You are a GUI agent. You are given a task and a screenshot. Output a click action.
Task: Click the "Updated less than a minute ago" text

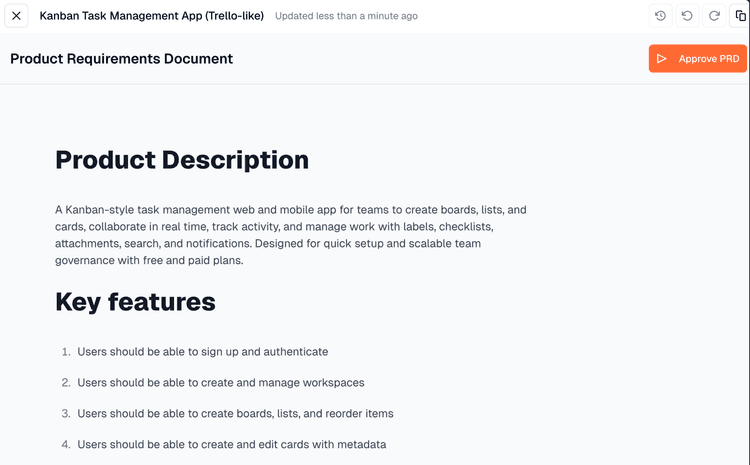click(346, 17)
